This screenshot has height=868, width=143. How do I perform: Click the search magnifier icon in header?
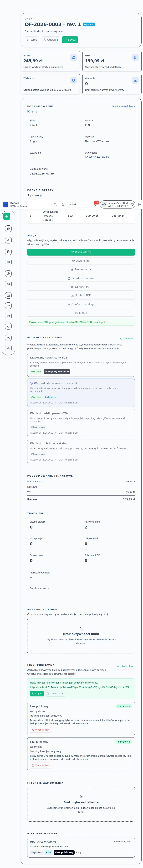point(55,204)
